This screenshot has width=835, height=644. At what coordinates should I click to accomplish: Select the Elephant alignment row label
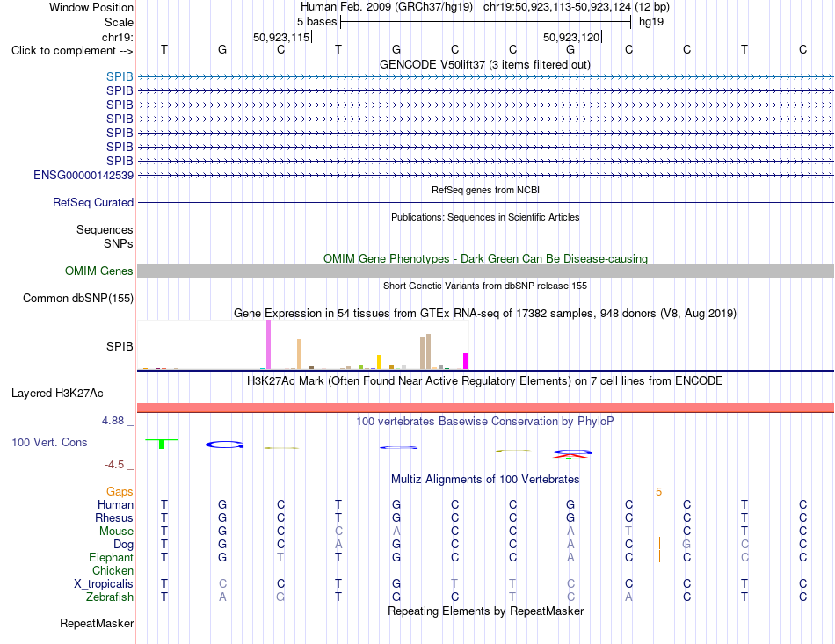pyautogui.click(x=111, y=557)
